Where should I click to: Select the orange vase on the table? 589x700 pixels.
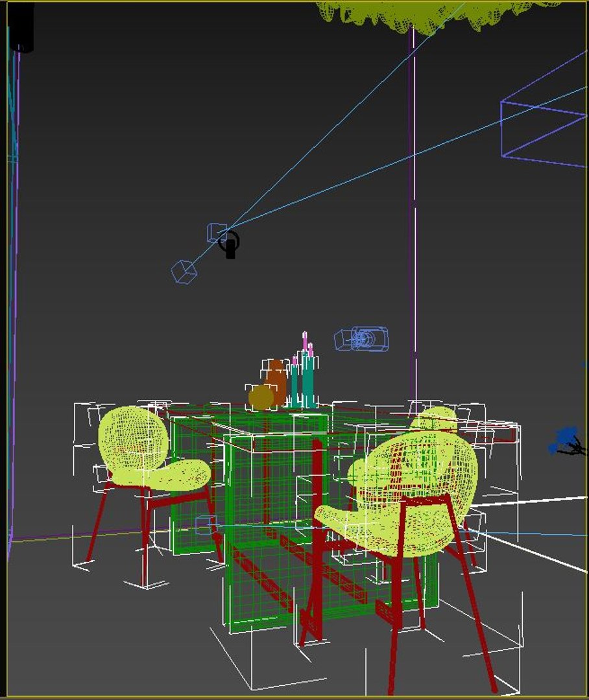click(x=276, y=382)
